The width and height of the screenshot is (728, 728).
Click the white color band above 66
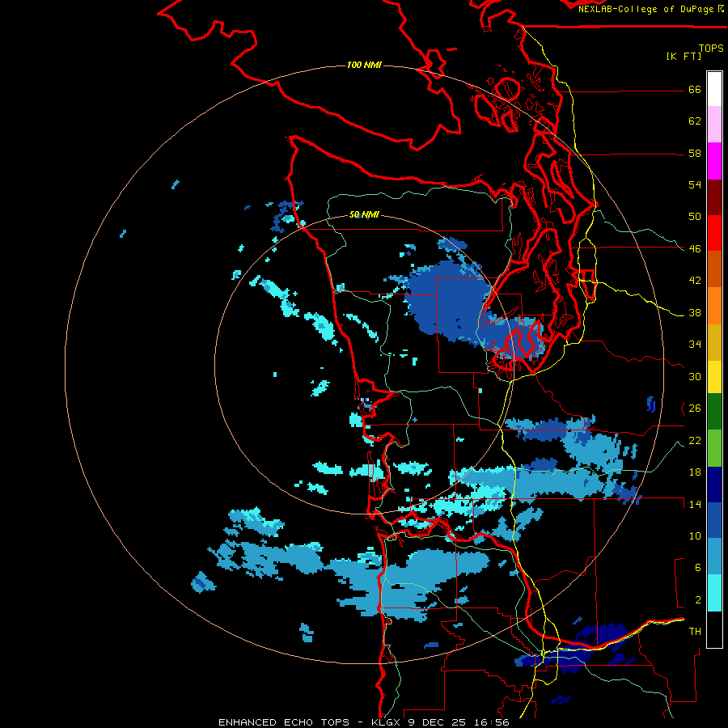(x=714, y=89)
